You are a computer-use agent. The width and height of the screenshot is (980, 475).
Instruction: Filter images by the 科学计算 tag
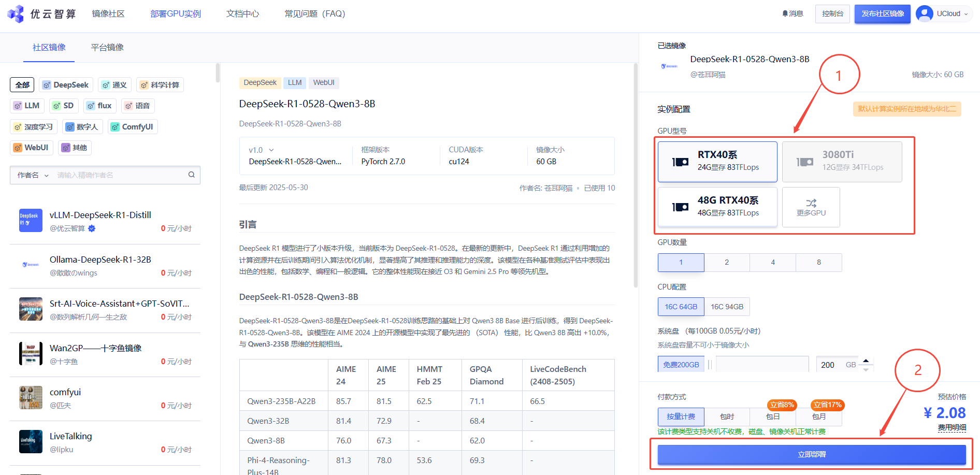(x=160, y=85)
